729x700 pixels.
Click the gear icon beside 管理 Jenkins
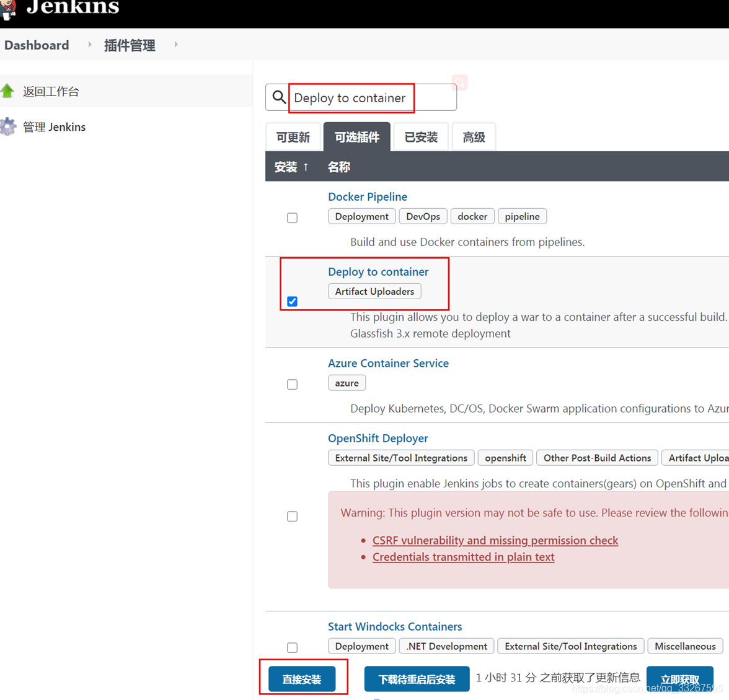coord(7,127)
